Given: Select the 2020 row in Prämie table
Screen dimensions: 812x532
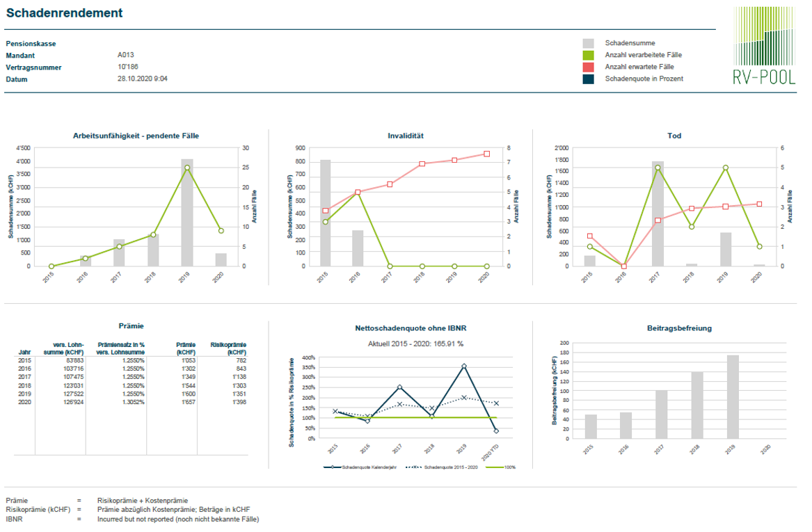Looking at the screenshot, I should (132, 402).
